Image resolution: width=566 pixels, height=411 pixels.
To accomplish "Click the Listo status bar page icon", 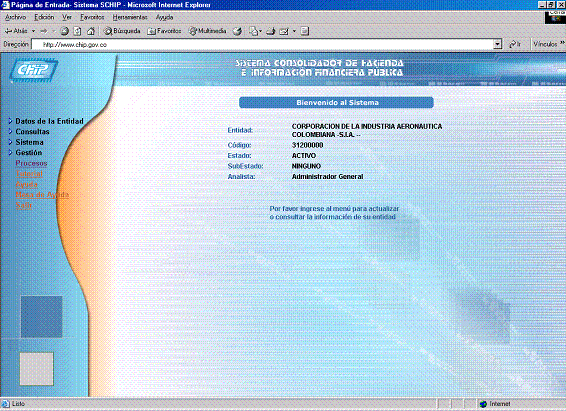I will point(6,404).
